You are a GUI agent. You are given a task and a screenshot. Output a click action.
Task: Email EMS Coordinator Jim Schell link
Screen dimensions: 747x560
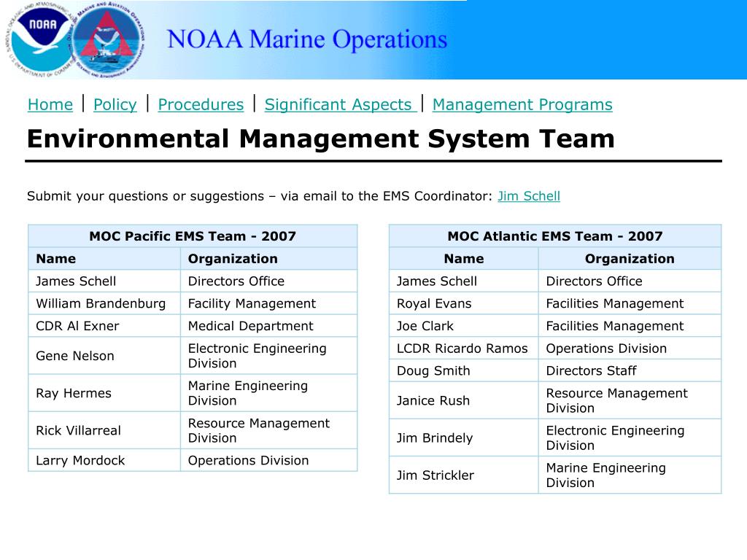click(x=529, y=196)
